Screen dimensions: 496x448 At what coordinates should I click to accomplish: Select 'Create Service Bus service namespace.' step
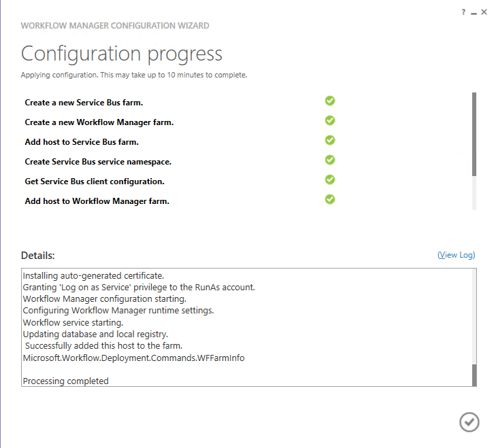tap(98, 162)
